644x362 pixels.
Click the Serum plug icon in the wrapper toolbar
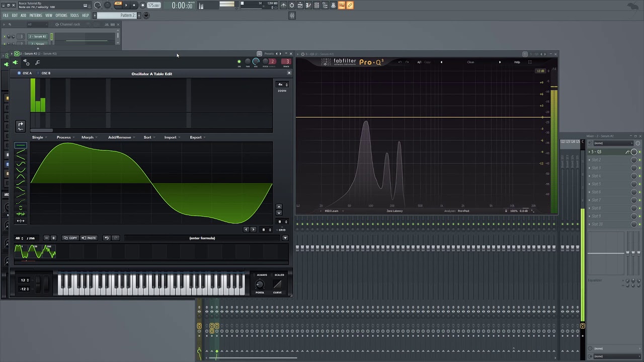pyautogui.click(x=15, y=62)
